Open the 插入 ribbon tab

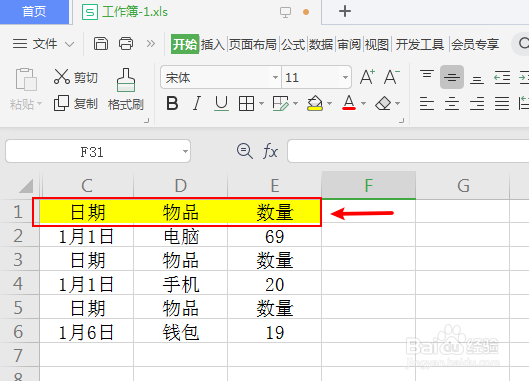click(x=213, y=44)
